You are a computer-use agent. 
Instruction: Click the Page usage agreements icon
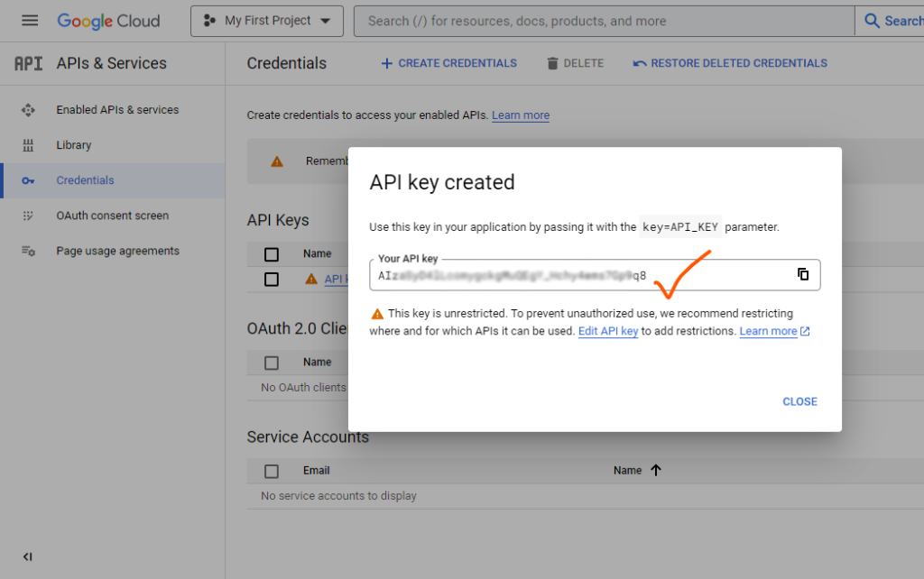pyautogui.click(x=28, y=251)
